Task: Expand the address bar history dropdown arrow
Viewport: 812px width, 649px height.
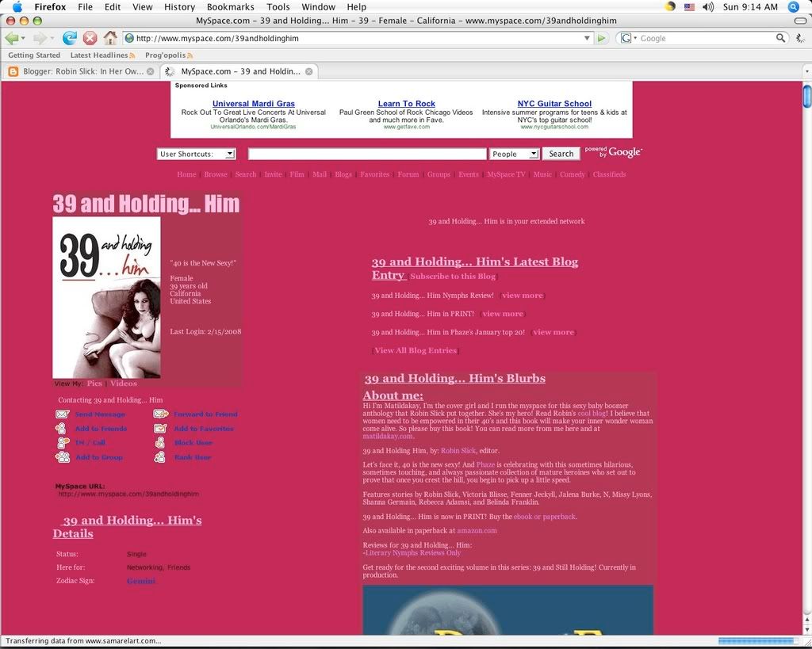Action: [x=587, y=38]
